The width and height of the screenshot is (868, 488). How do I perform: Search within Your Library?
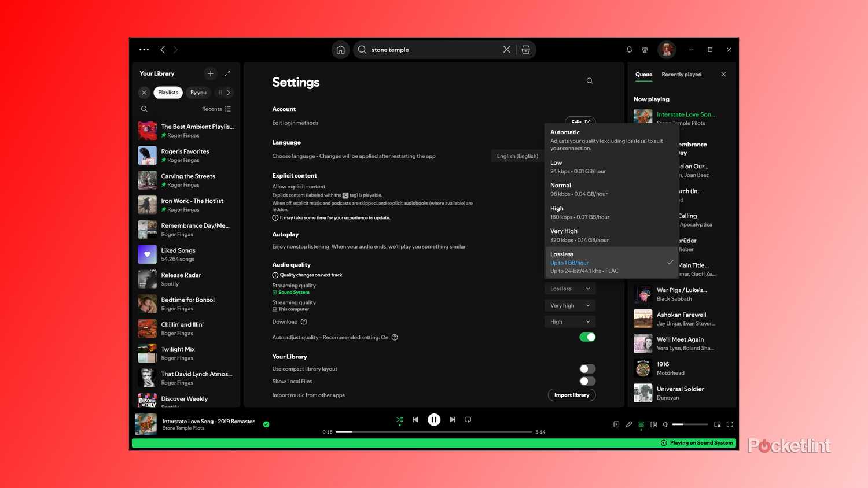(x=144, y=109)
